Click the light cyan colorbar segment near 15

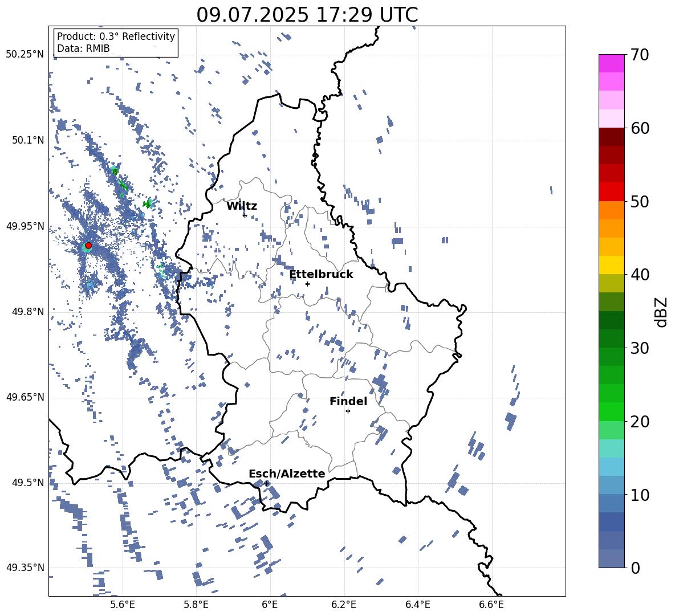click(611, 448)
